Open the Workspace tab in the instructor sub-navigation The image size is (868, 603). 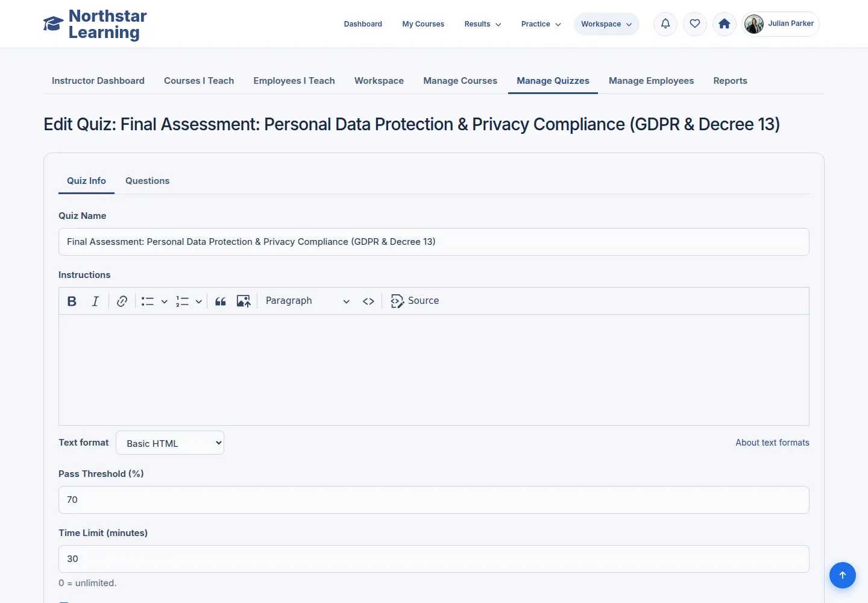tap(379, 81)
